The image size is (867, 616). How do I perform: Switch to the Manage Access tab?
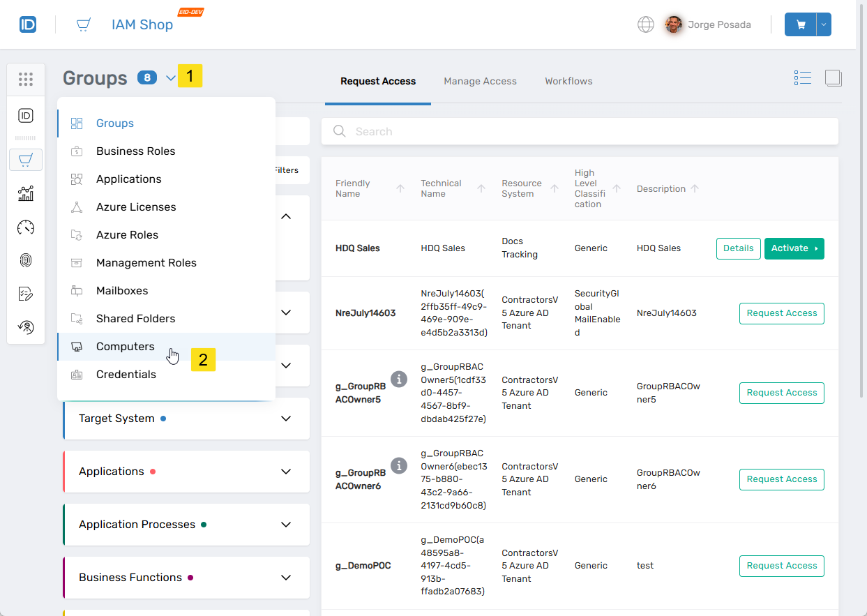480,81
